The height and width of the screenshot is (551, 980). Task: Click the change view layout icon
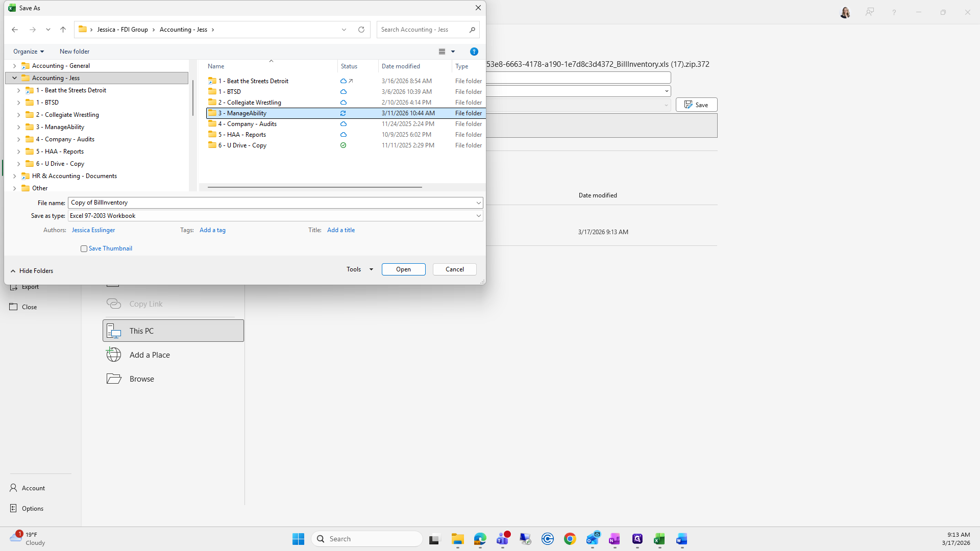coord(442,52)
